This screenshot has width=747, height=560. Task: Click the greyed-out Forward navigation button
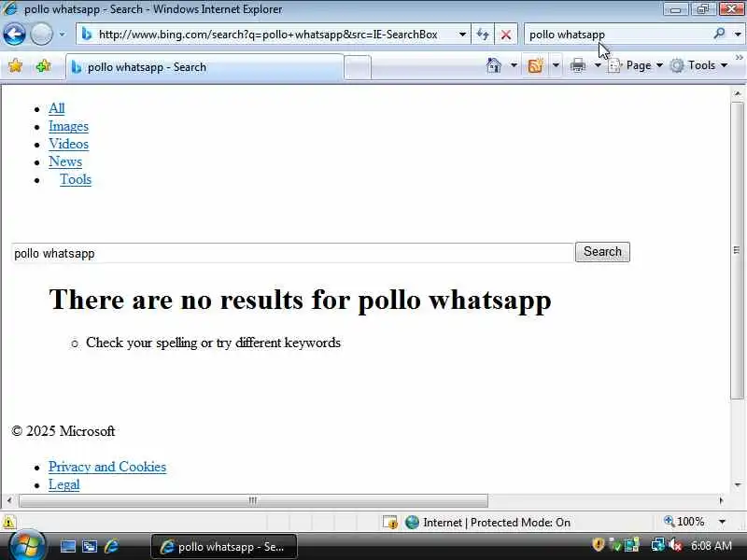[x=41, y=35]
